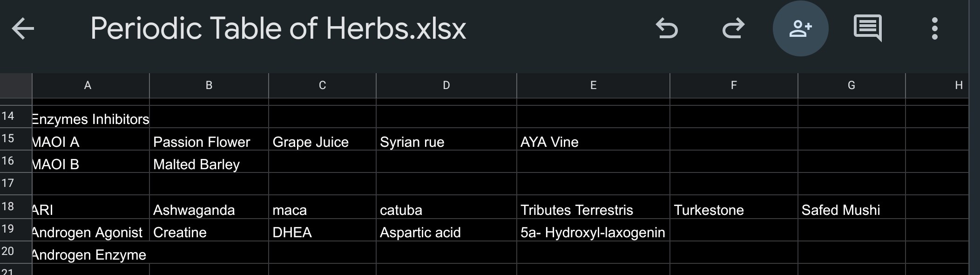
Task: Select the 5a- Hydroxyl-laxogenin cell
Action: [593, 232]
